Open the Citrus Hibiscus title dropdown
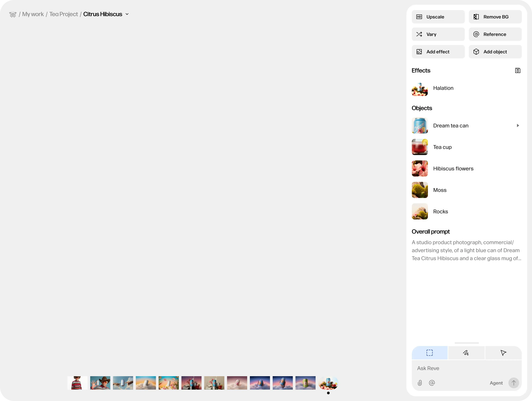The width and height of the screenshot is (532, 401). click(127, 14)
